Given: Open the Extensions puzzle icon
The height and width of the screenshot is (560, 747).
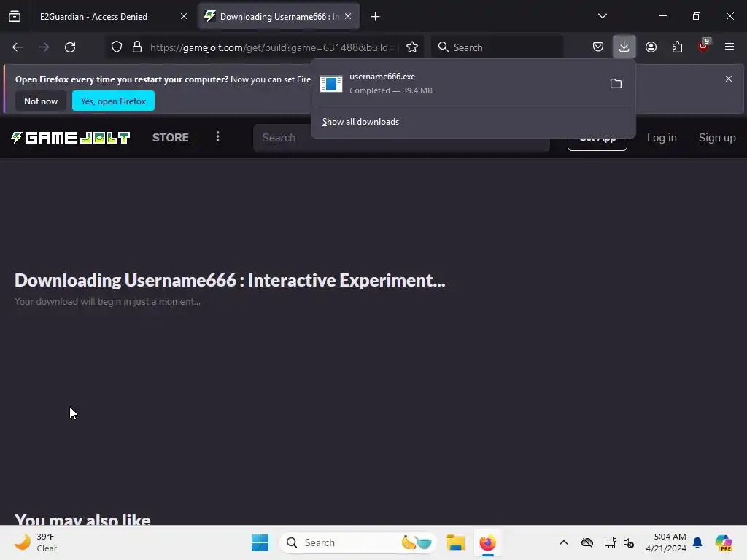Looking at the screenshot, I should (x=677, y=47).
